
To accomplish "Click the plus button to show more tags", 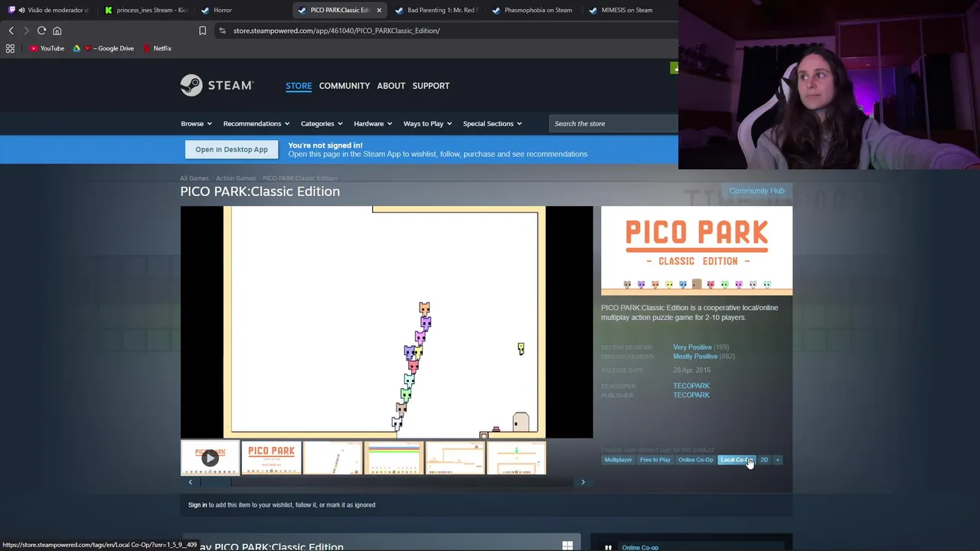I will pos(777,460).
